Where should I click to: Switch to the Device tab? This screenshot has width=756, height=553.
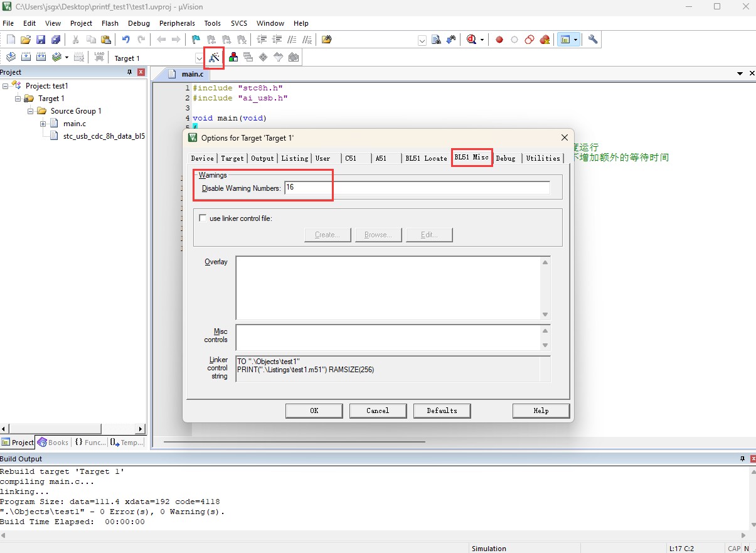coord(203,158)
